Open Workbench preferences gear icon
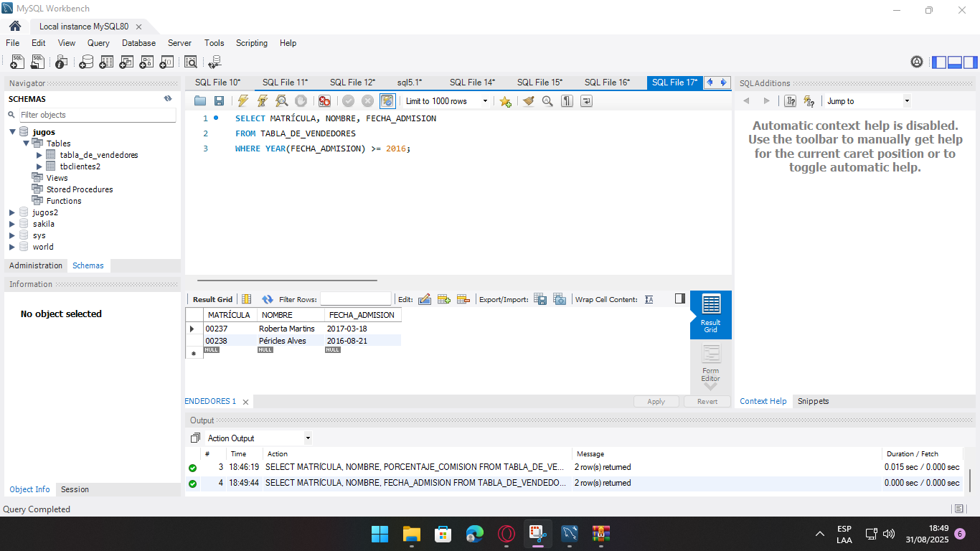 pos(917,62)
